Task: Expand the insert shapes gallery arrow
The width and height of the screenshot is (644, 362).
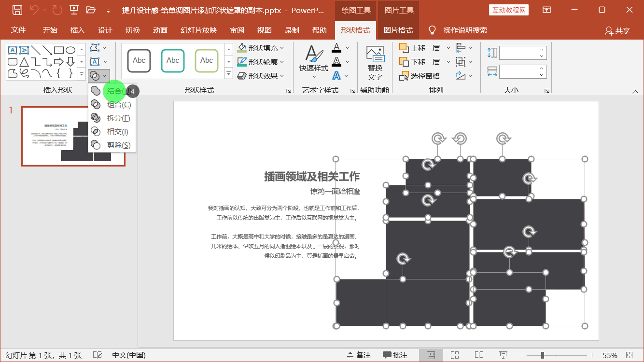Action: [81, 73]
